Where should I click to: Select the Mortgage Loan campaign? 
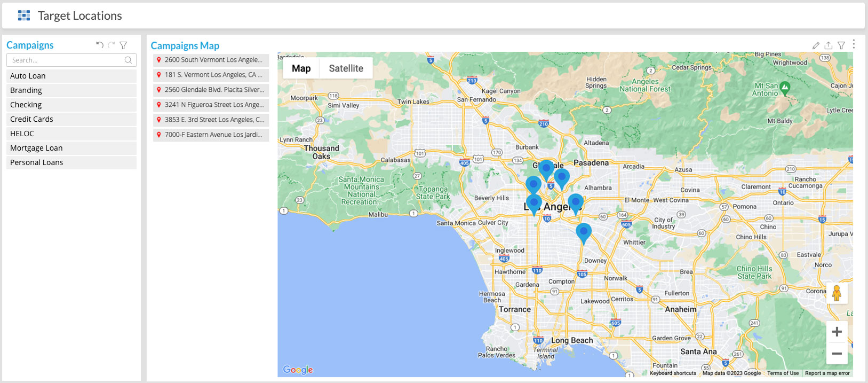pos(71,148)
